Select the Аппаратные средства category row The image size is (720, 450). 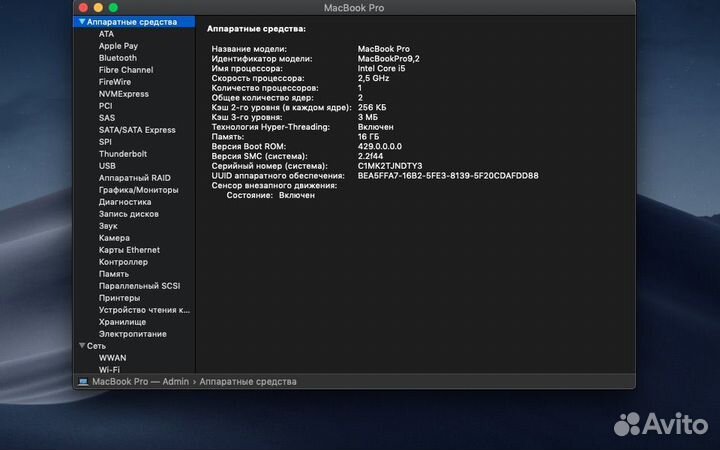pyautogui.click(x=134, y=22)
